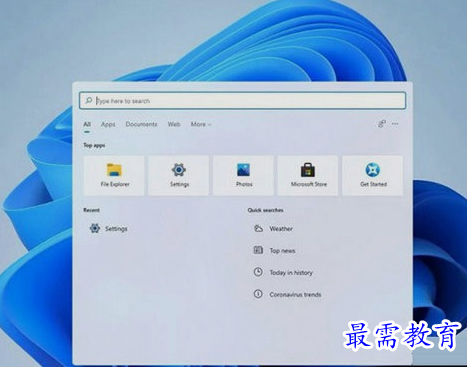
Task: Run Coronavirus trends quick search
Action: click(287, 294)
